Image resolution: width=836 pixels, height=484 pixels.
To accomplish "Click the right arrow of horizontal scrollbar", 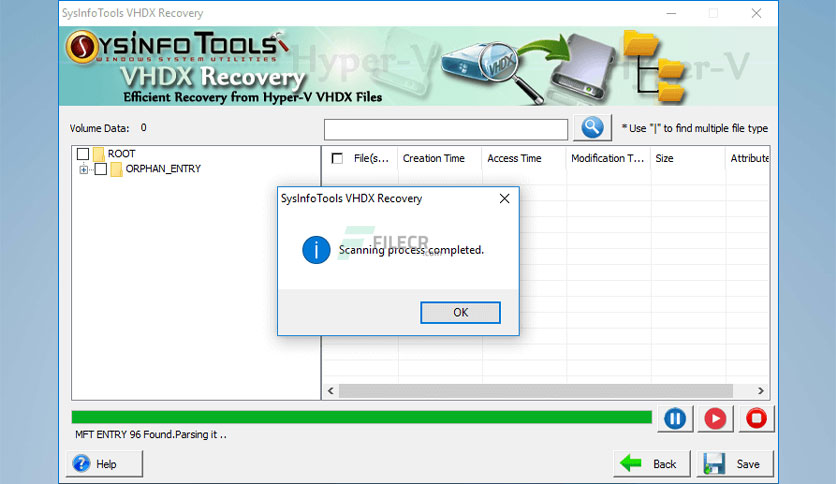I will tap(761, 391).
